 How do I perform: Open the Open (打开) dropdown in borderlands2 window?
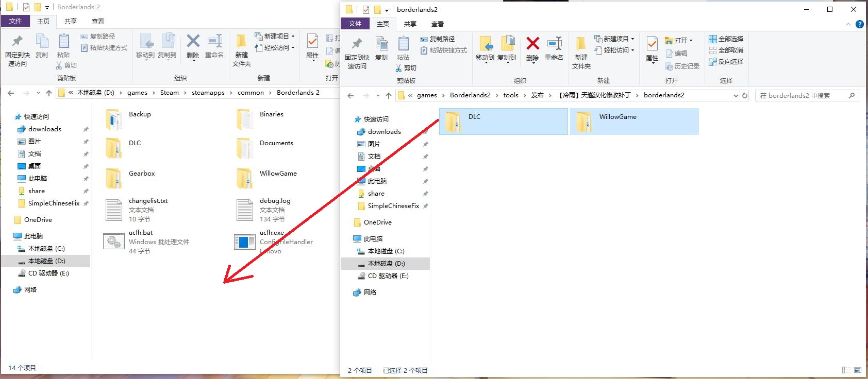679,40
